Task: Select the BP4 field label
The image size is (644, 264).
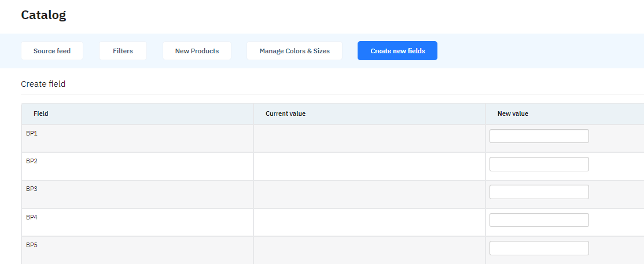Action: coord(32,217)
